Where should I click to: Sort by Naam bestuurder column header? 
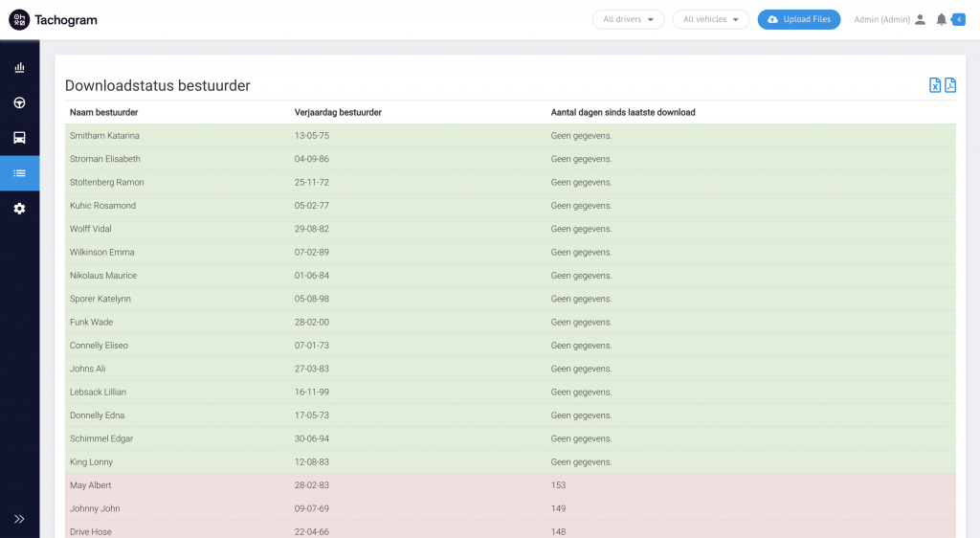pyautogui.click(x=103, y=112)
